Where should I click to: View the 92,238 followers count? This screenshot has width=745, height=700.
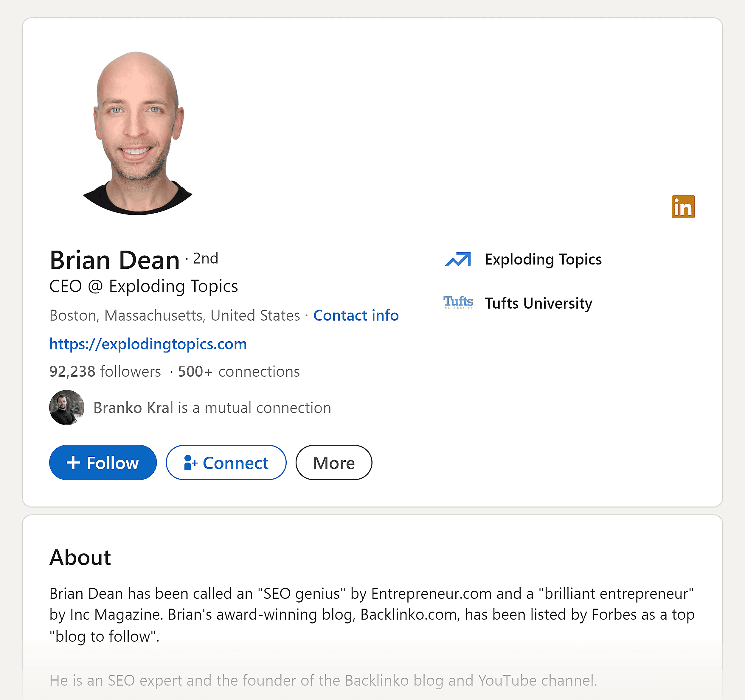pos(105,371)
